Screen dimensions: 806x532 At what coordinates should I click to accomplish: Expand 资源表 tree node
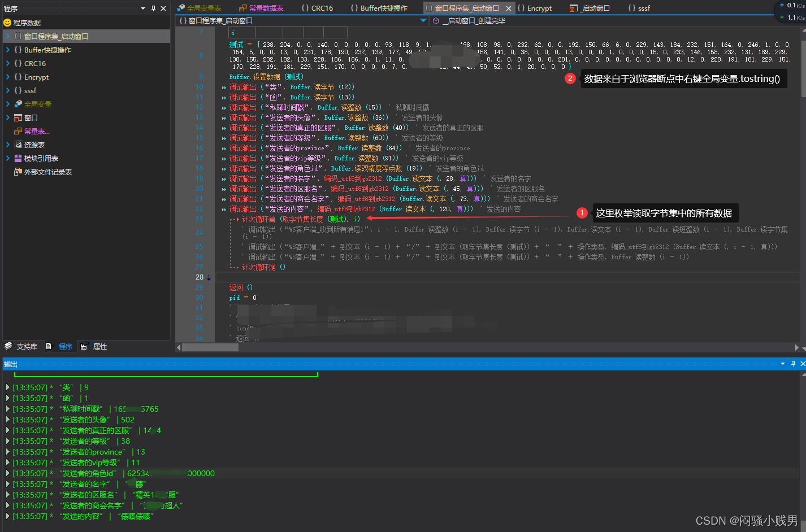pyautogui.click(x=8, y=145)
